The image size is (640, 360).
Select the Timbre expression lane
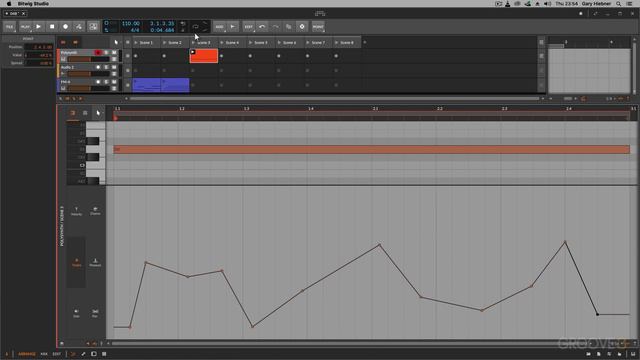click(x=76, y=262)
